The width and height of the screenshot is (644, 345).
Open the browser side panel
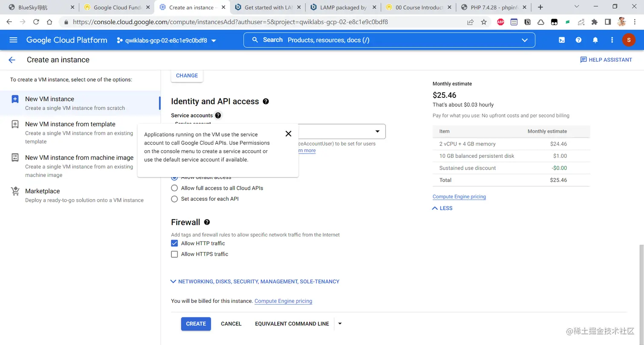pyautogui.click(x=608, y=22)
